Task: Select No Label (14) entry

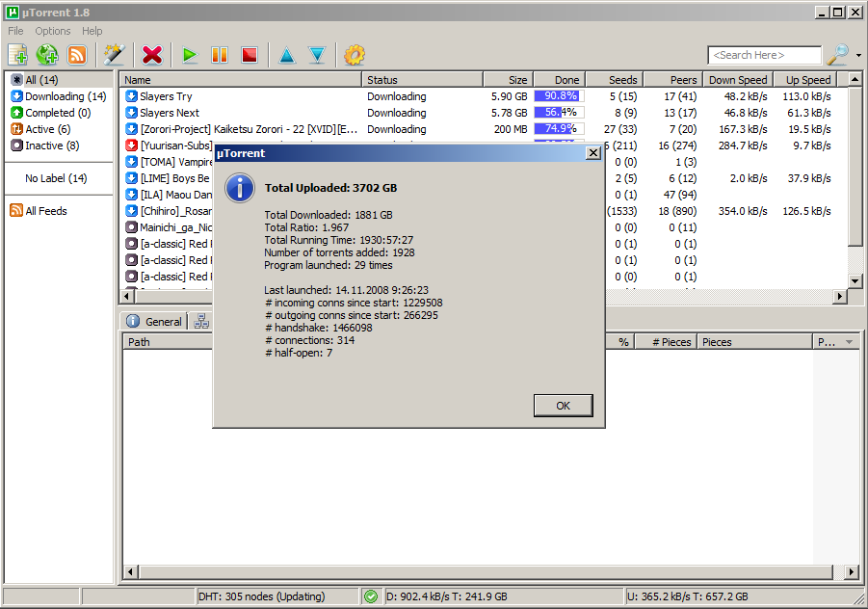Action: coord(56,178)
